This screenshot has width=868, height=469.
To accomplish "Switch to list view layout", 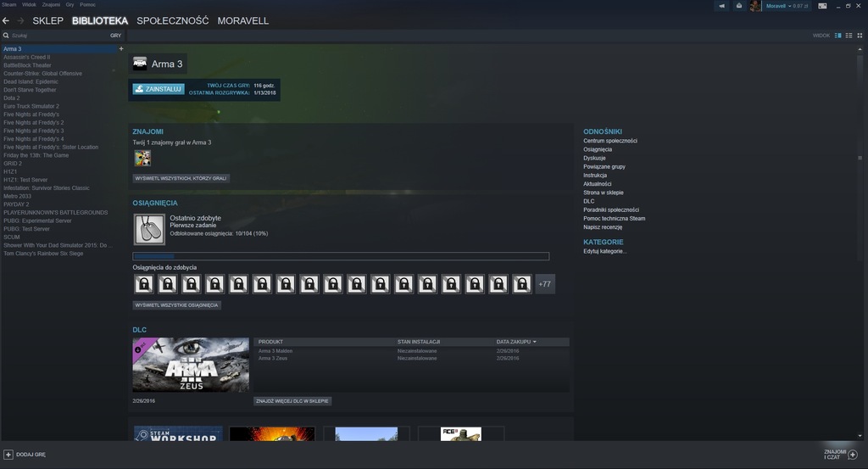I will pos(849,36).
